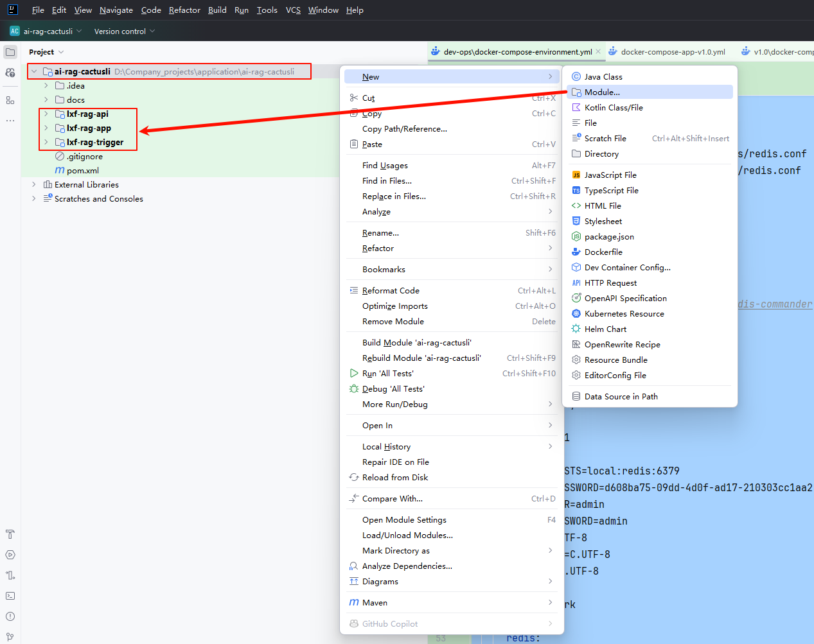The width and height of the screenshot is (814, 644).
Task: Expand the docs folder
Action: click(46, 100)
